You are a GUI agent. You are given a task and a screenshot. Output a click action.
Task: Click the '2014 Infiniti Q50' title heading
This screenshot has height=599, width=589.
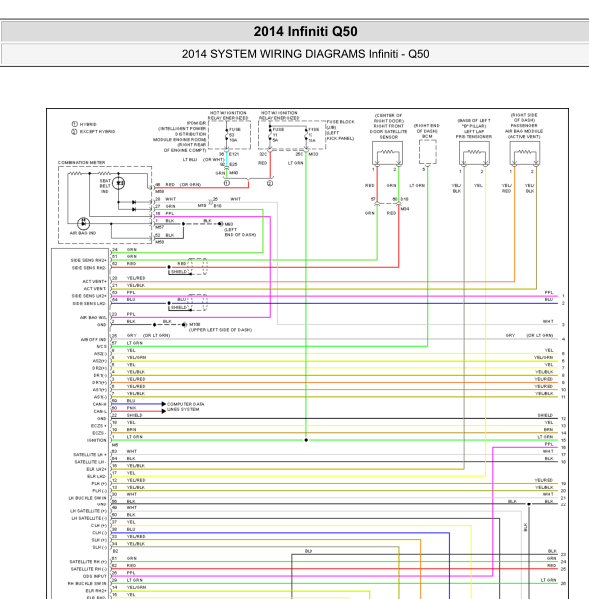(305, 31)
